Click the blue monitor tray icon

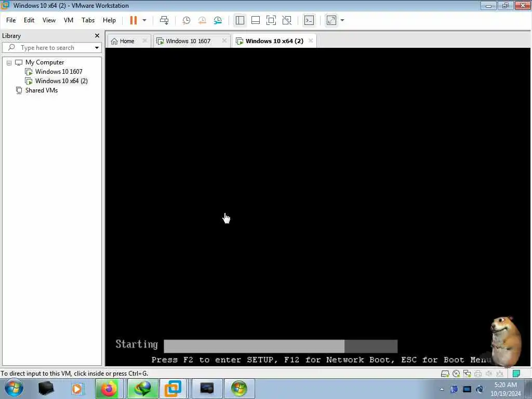467,389
